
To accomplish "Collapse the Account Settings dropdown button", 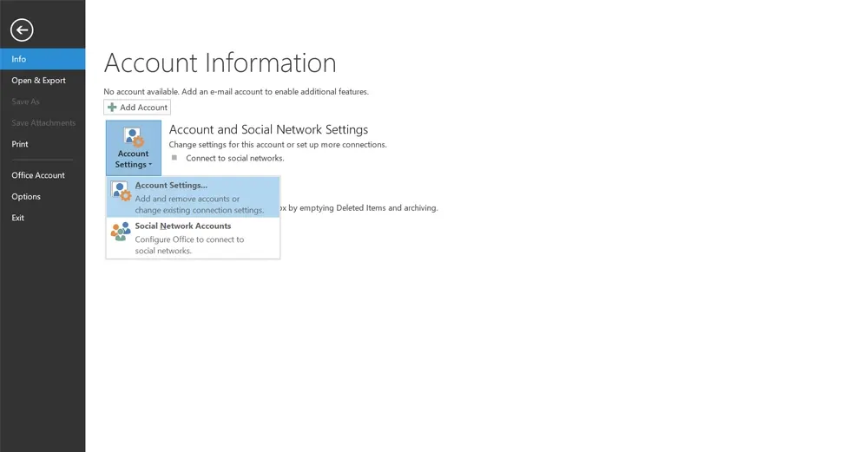I will pos(134,147).
